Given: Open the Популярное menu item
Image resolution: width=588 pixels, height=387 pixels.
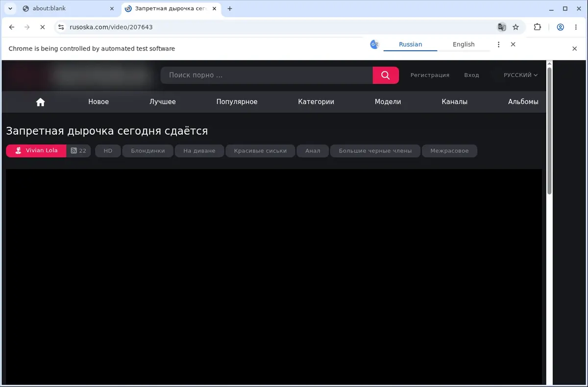Looking at the screenshot, I should click(x=237, y=102).
